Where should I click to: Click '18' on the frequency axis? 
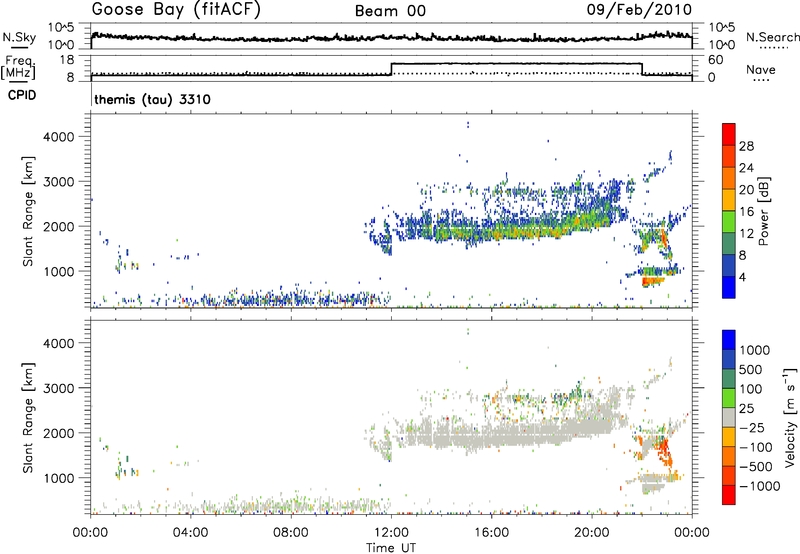tap(66, 60)
